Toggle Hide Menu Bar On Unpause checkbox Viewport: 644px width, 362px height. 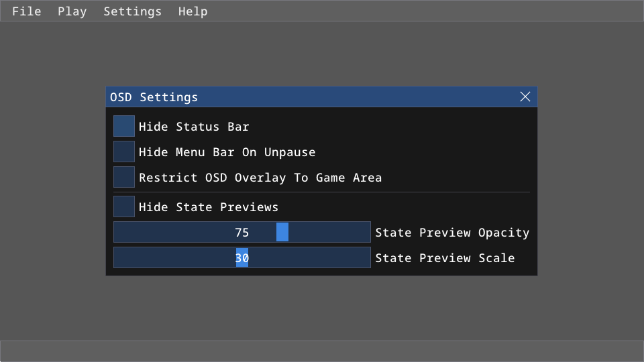pos(124,152)
